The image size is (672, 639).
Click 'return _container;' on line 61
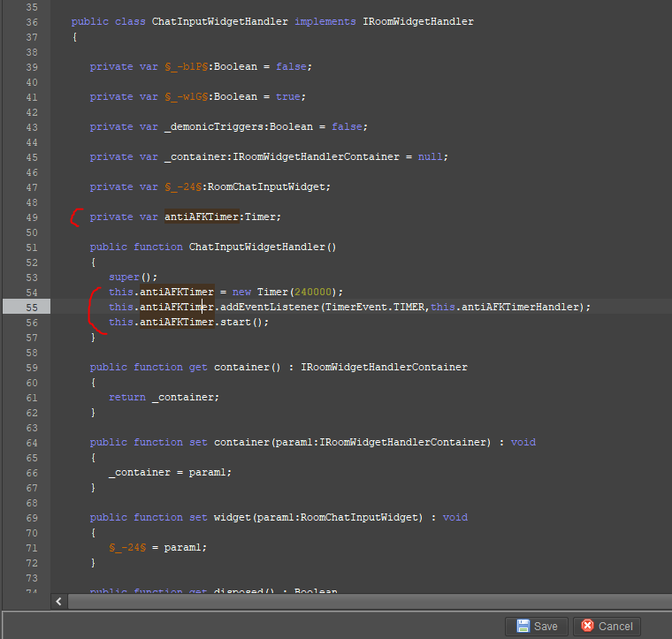(164, 398)
